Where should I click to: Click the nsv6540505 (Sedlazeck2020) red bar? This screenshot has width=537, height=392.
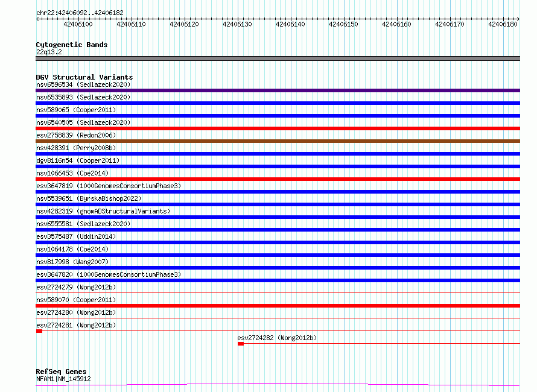[x=278, y=128]
